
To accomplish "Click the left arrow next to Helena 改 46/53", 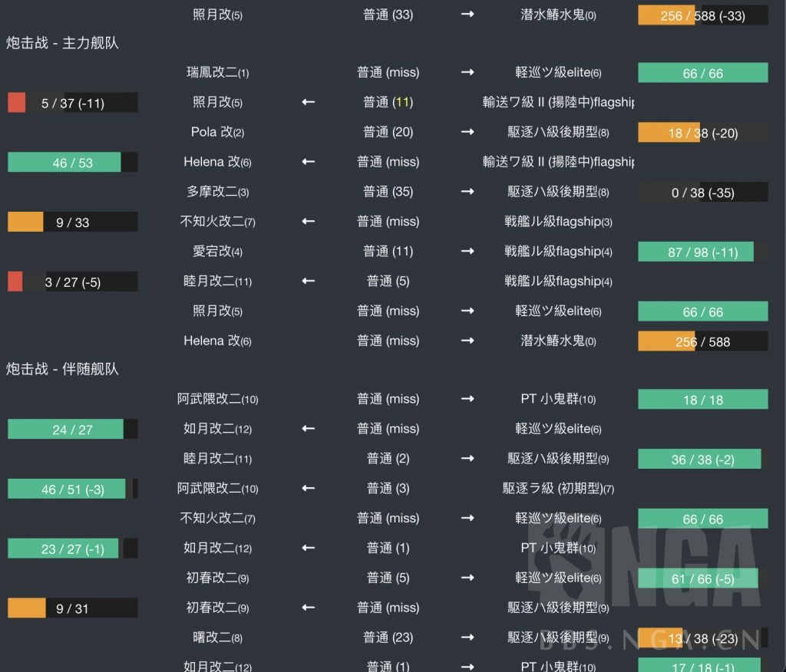I will click(308, 162).
